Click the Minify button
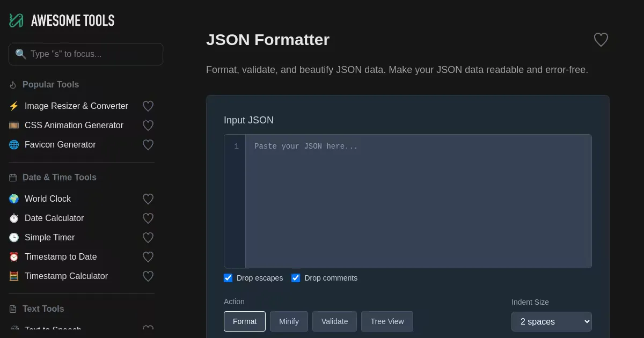The height and width of the screenshot is (338, 644). click(289, 321)
